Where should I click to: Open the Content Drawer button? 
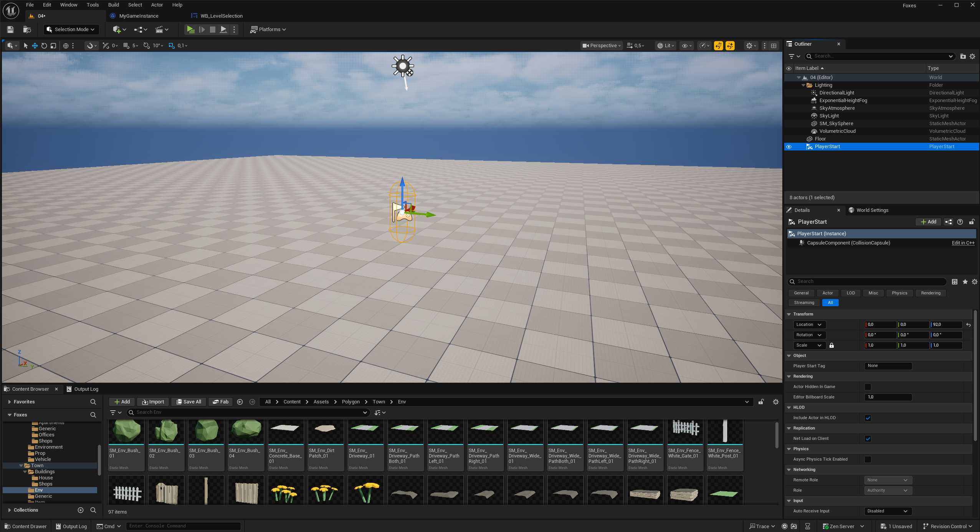pos(25,527)
